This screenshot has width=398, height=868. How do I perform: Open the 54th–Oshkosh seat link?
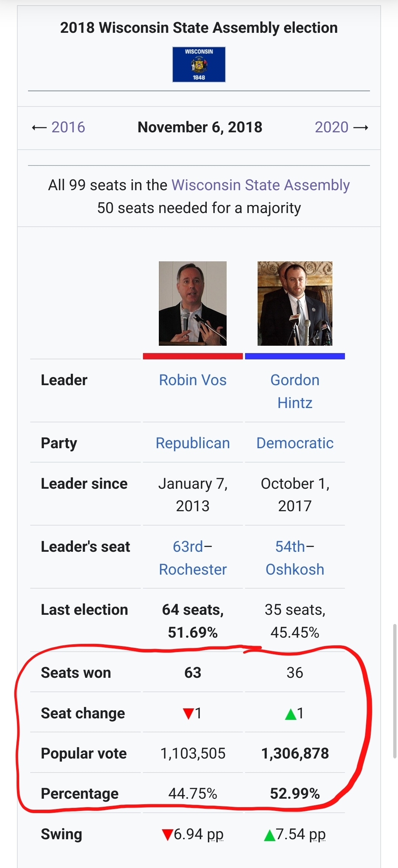295,558
